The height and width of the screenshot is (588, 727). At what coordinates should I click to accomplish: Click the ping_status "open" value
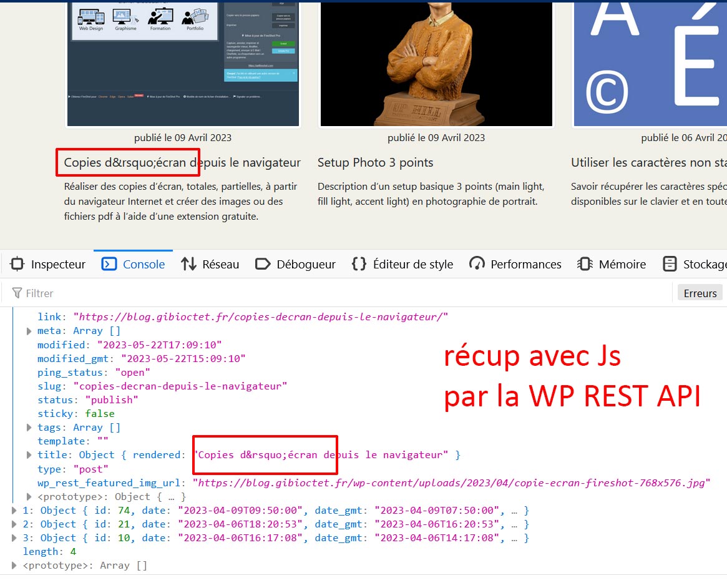point(132,373)
